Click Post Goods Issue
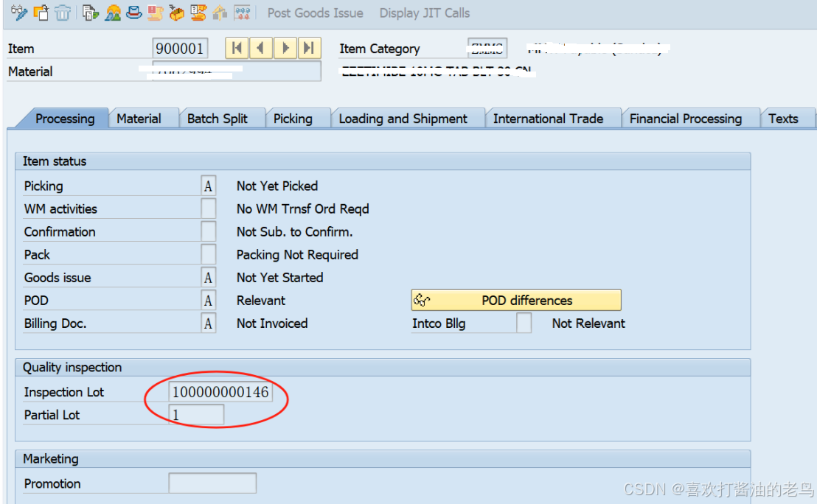This screenshot has height=504, width=817. pos(315,13)
